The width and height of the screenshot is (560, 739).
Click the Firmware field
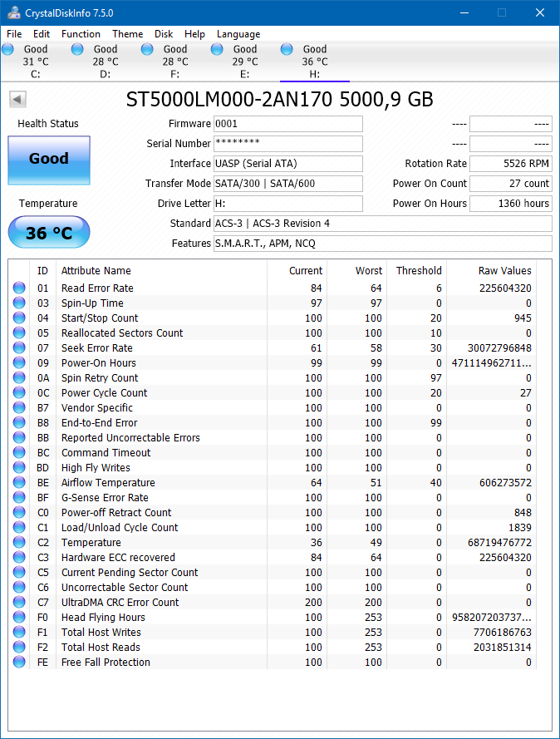click(288, 124)
